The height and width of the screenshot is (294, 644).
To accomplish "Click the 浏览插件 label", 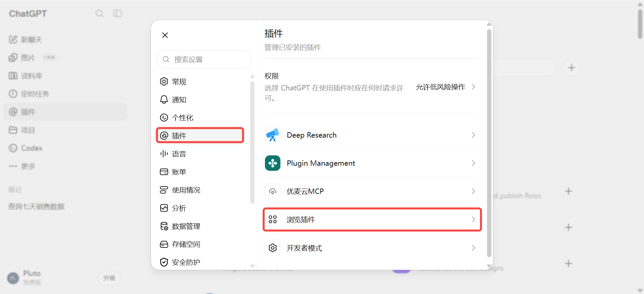I will click(301, 220).
